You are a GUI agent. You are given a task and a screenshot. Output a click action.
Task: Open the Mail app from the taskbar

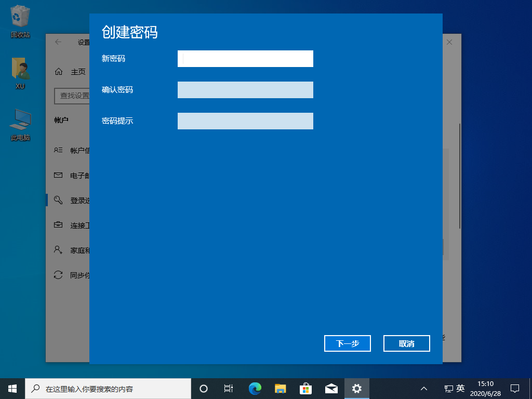pyautogui.click(x=331, y=388)
